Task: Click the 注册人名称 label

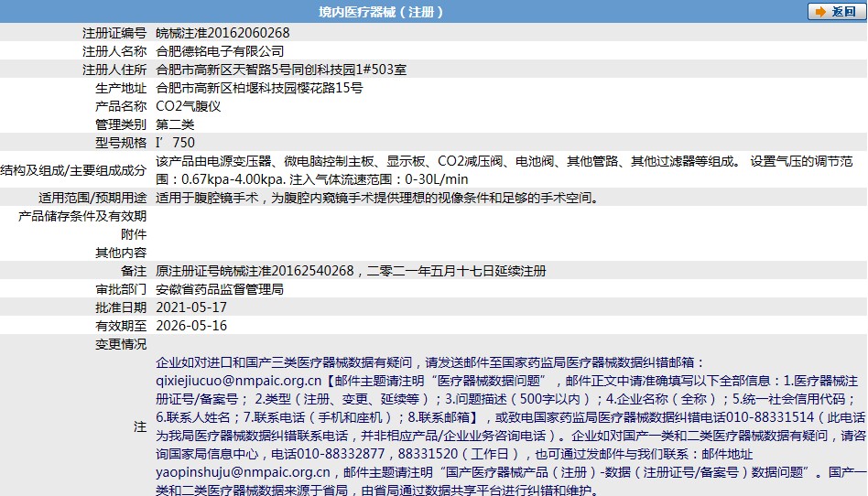Action: tap(114, 51)
